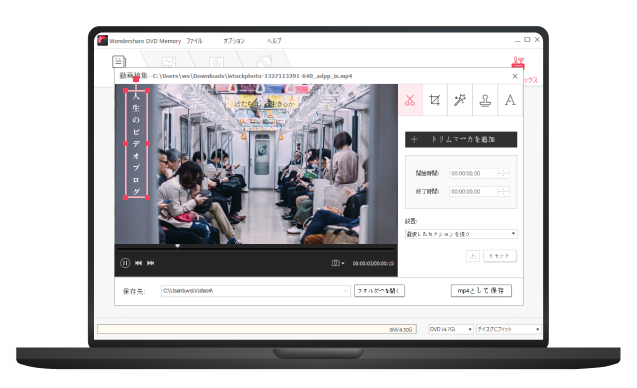Open the Options menu
Viewport: 637px width, 388px height.
(234, 41)
